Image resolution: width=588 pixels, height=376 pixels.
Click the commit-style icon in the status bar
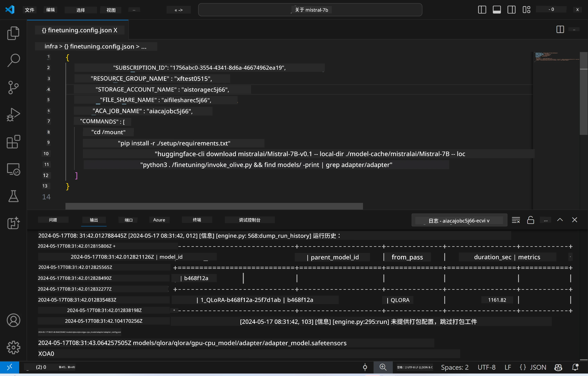tap(365, 367)
